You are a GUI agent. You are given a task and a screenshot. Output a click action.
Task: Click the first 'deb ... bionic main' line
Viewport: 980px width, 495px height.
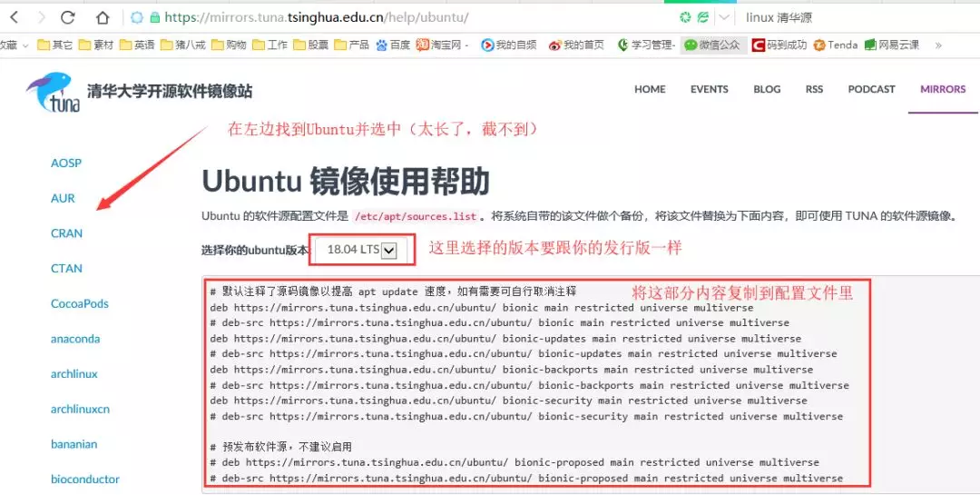click(481, 307)
